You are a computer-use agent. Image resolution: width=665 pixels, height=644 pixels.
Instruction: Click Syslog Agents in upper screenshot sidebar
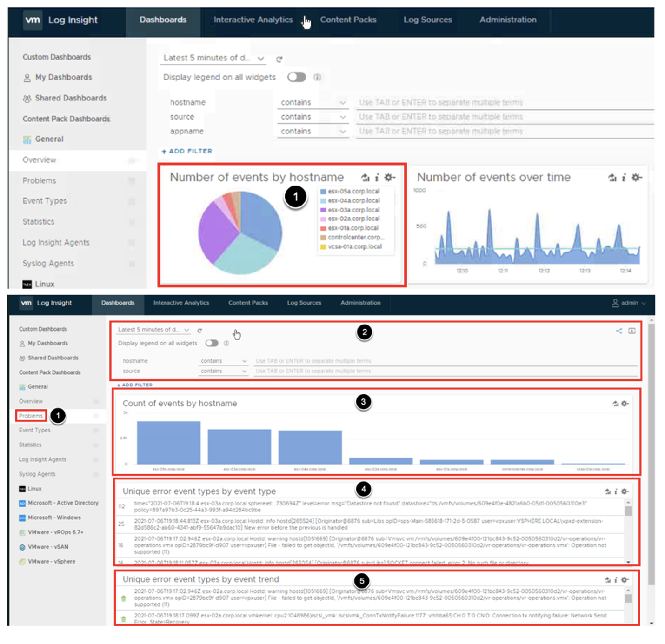[x=48, y=263]
